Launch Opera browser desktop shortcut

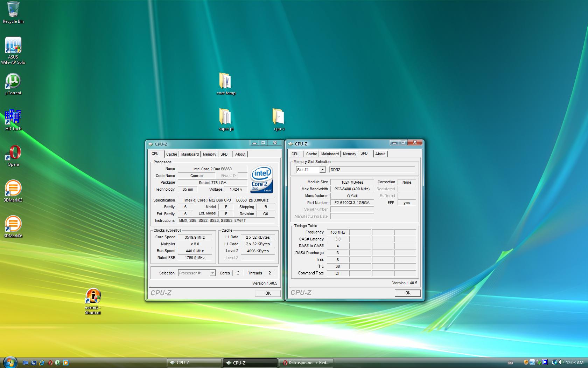click(13, 156)
